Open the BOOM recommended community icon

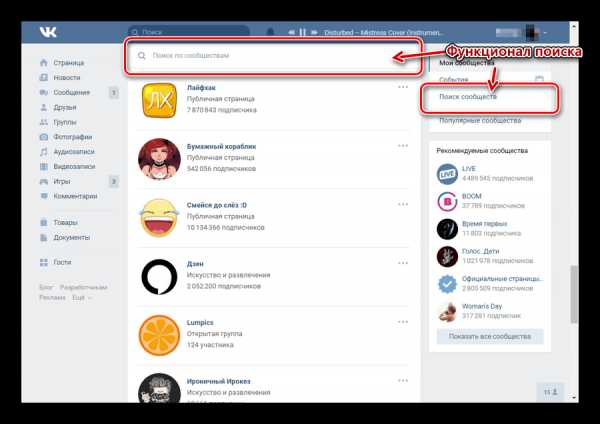(447, 201)
